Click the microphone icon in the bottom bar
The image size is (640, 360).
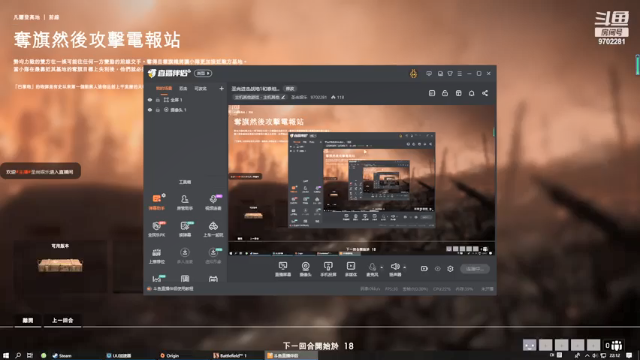coord(372,267)
